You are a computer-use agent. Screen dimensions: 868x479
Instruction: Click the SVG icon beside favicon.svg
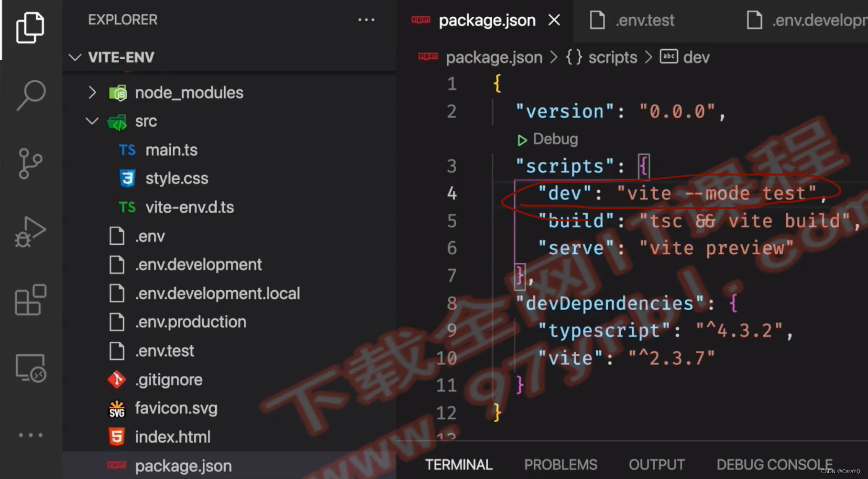click(117, 409)
